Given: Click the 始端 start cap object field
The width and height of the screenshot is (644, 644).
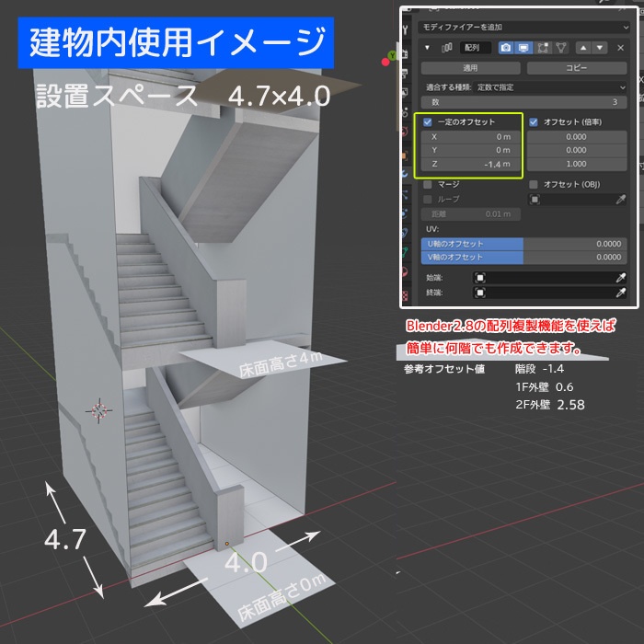Looking at the screenshot, I should 544,278.
